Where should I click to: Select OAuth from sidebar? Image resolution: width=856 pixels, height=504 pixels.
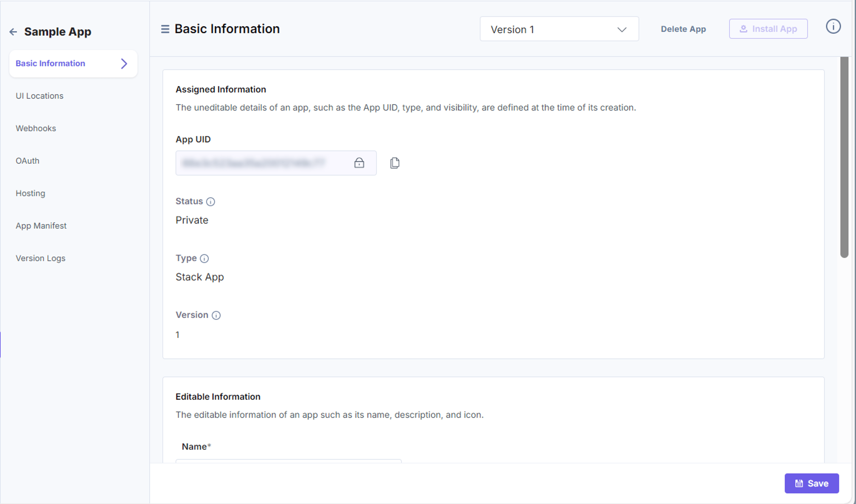27,161
